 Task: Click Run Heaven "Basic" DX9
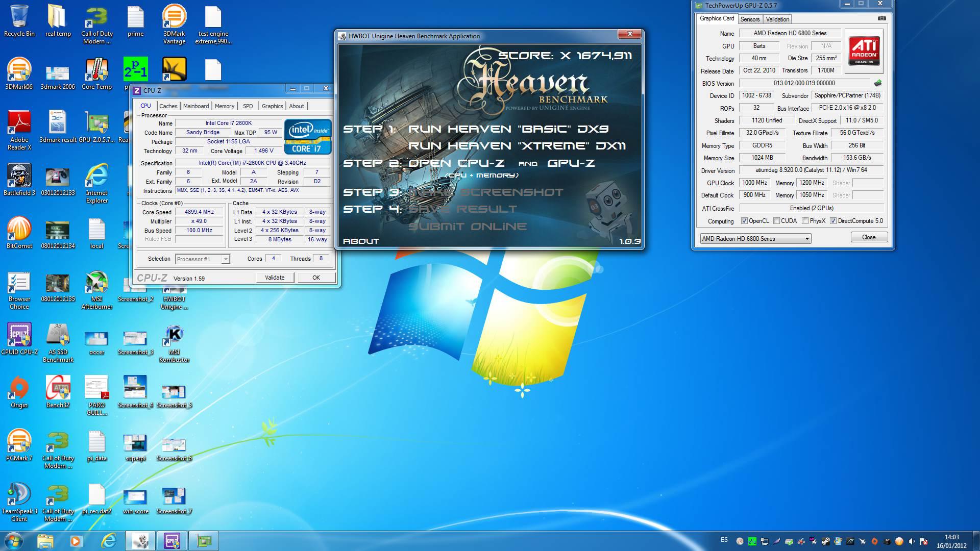point(508,129)
